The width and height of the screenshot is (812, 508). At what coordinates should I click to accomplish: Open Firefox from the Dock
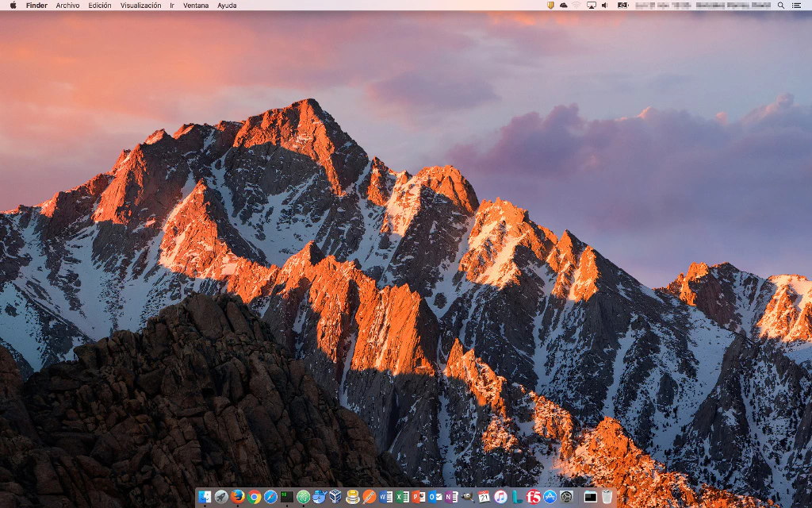coord(237,497)
